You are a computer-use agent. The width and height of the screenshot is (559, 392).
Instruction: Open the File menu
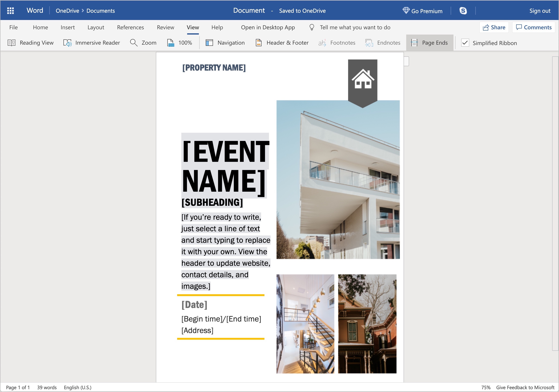tap(13, 27)
